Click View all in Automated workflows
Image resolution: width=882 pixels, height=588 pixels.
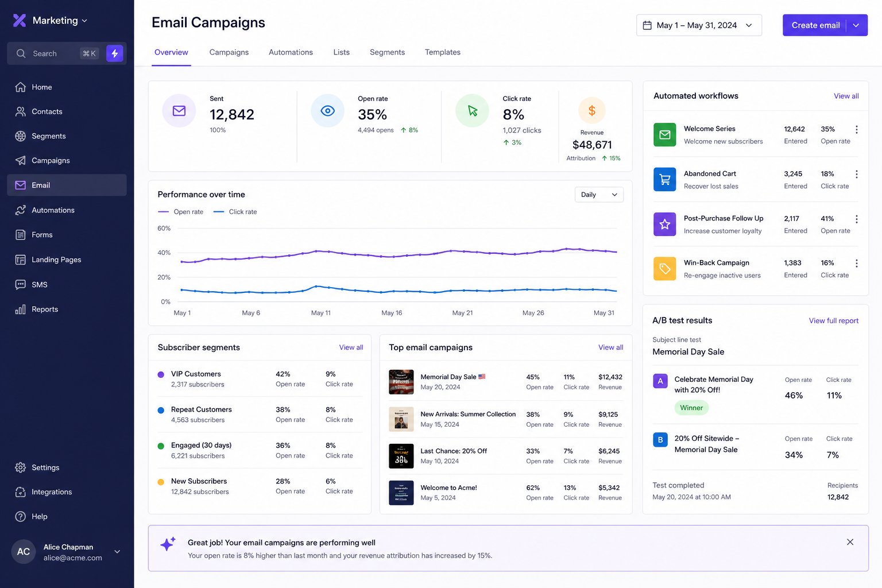click(x=846, y=96)
